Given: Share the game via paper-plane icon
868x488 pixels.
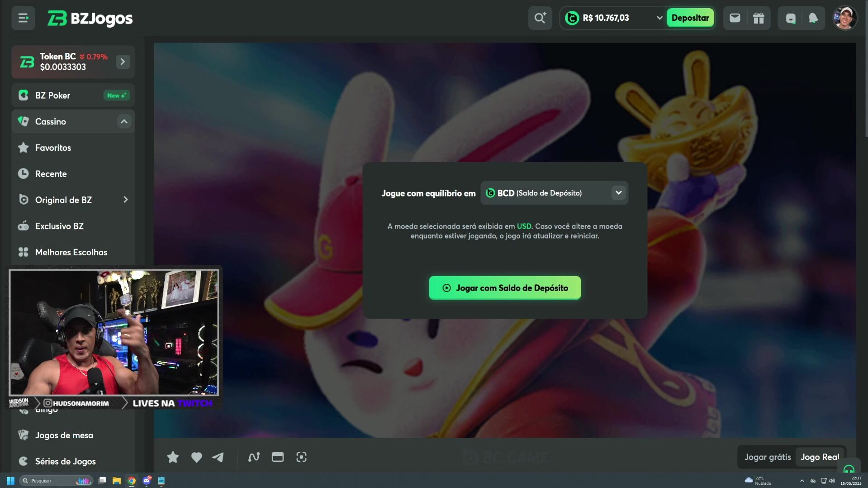Looking at the screenshot, I should (x=218, y=457).
